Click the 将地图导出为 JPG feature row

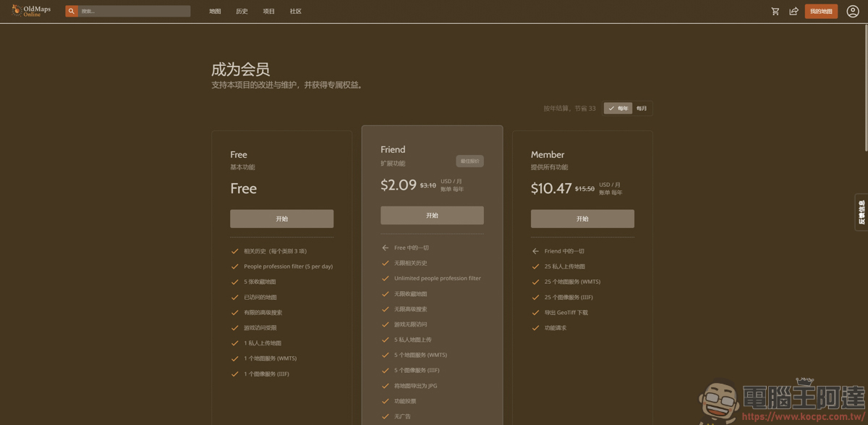(416, 386)
